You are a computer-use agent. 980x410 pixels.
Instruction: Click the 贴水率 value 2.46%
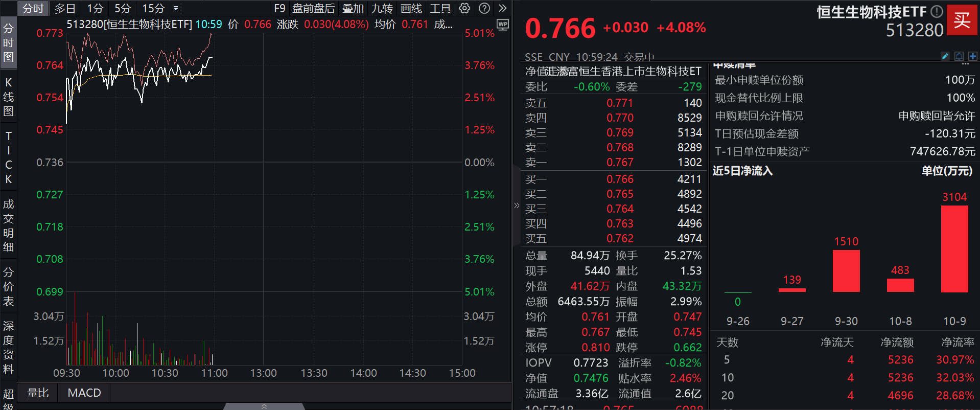pyautogui.click(x=686, y=378)
